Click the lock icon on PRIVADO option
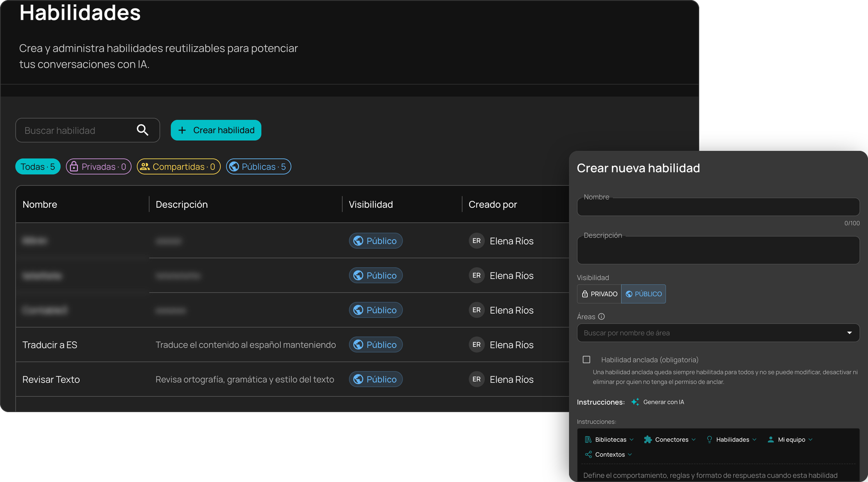Screen dimensions: 868x482 pos(585,294)
